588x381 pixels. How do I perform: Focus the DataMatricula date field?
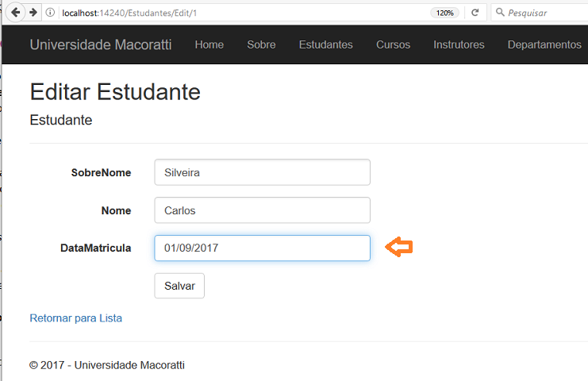262,248
